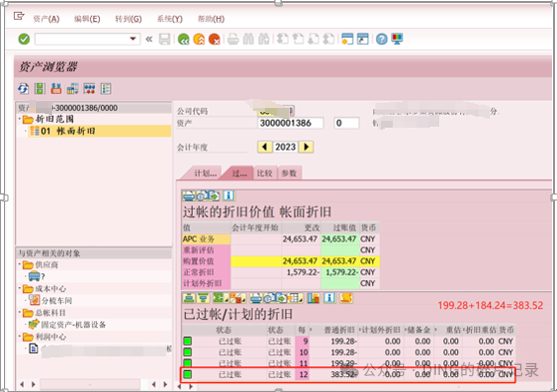Viewport: 557px width, 392px height.
Task: Open the 编辑(E) menu
Action: click(x=87, y=19)
